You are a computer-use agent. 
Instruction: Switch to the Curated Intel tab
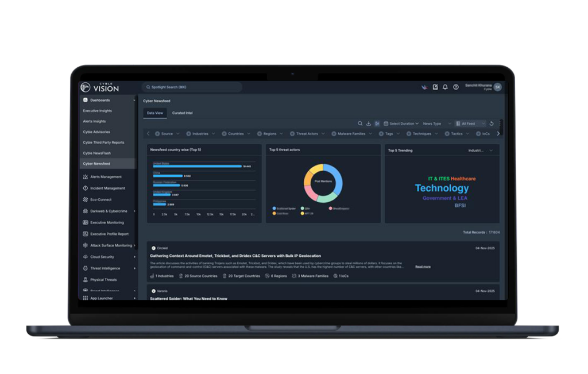pyautogui.click(x=182, y=113)
